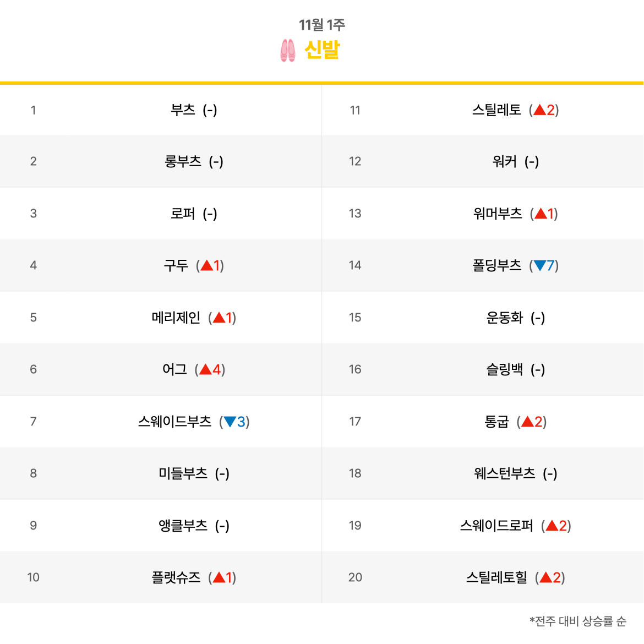This screenshot has width=644, height=644.
Task: Click the red up arrow beside 플랫슈즈
Action: pos(219,577)
